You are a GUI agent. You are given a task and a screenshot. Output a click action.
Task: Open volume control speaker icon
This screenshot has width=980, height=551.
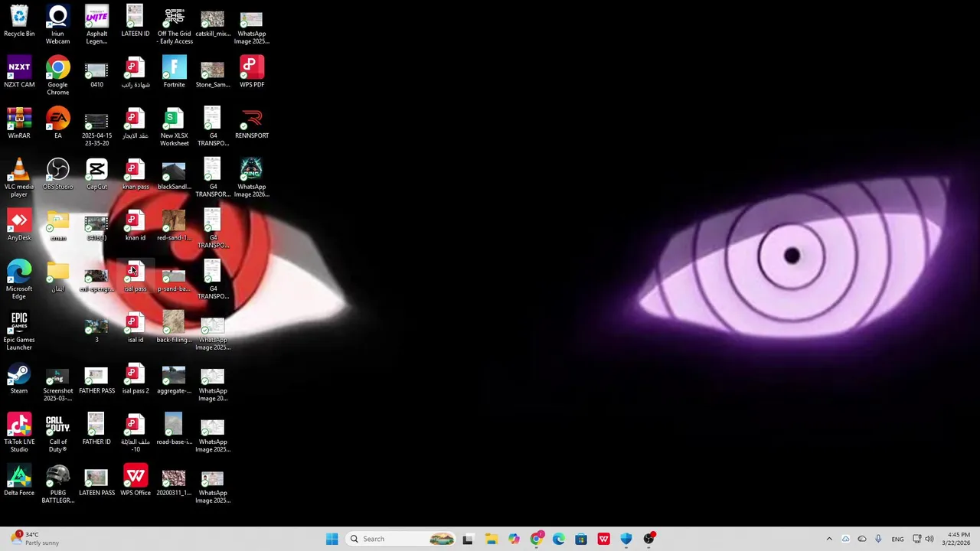[929, 539]
